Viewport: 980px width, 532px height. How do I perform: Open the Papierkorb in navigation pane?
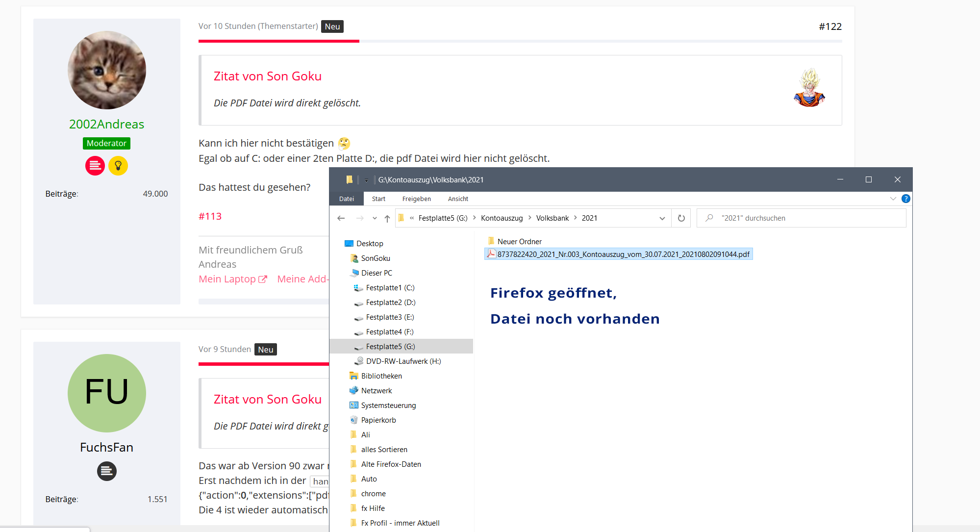click(378, 420)
